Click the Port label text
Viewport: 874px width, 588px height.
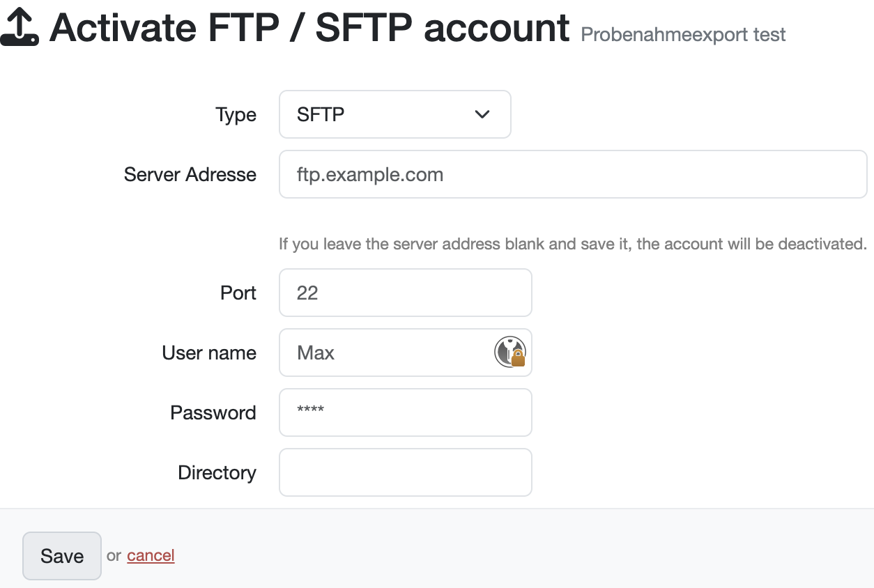pos(238,293)
